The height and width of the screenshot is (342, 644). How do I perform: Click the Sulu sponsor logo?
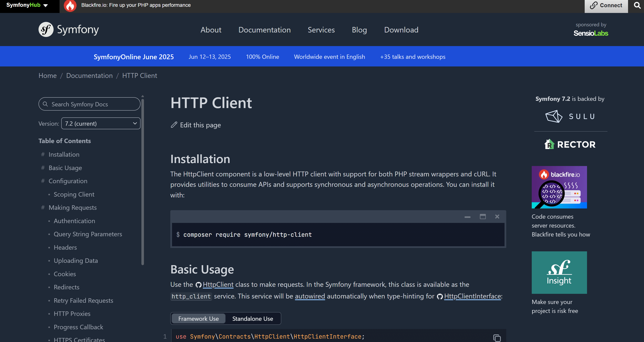tap(570, 116)
